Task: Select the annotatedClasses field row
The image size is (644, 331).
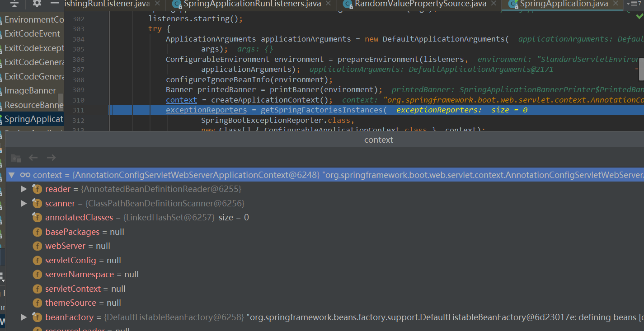Action: pyautogui.click(x=325, y=218)
